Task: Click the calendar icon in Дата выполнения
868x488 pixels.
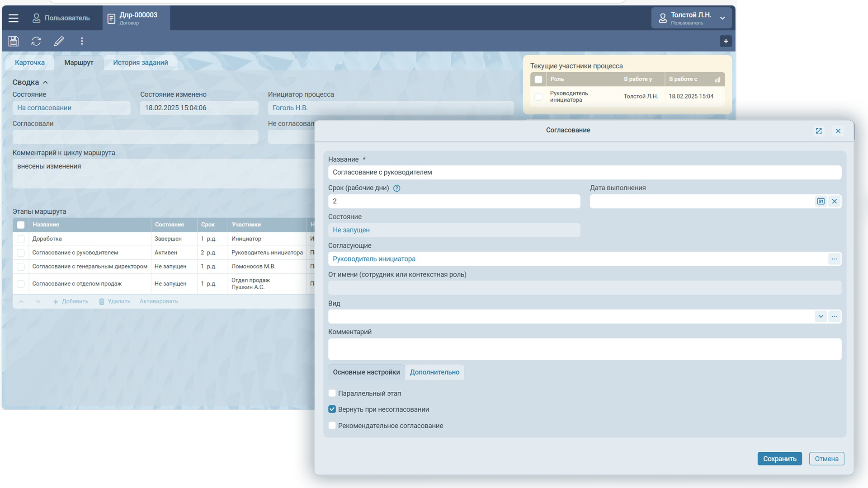Action: (x=821, y=201)
